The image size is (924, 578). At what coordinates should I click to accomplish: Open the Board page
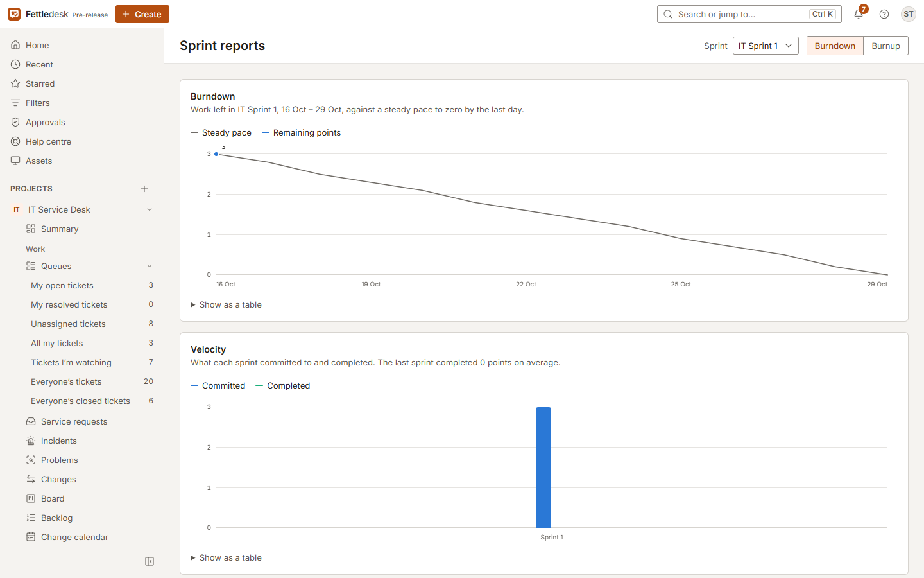point(89,498)
